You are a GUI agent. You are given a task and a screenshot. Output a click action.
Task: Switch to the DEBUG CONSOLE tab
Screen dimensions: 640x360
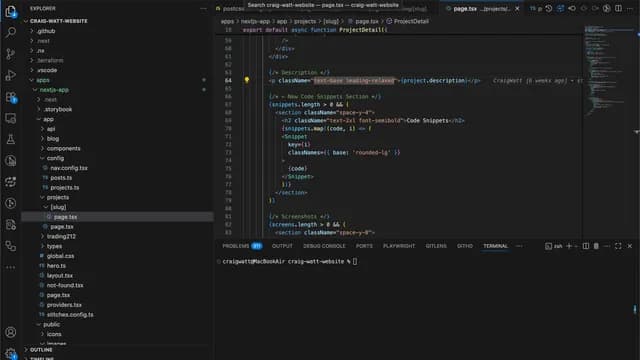pos(324,246)
